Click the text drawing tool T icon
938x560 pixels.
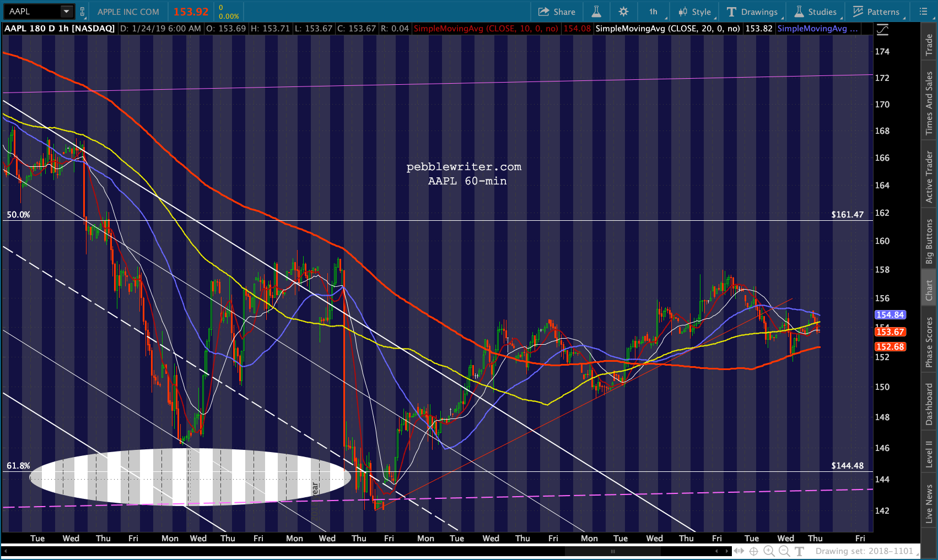(x=800, y=551)
